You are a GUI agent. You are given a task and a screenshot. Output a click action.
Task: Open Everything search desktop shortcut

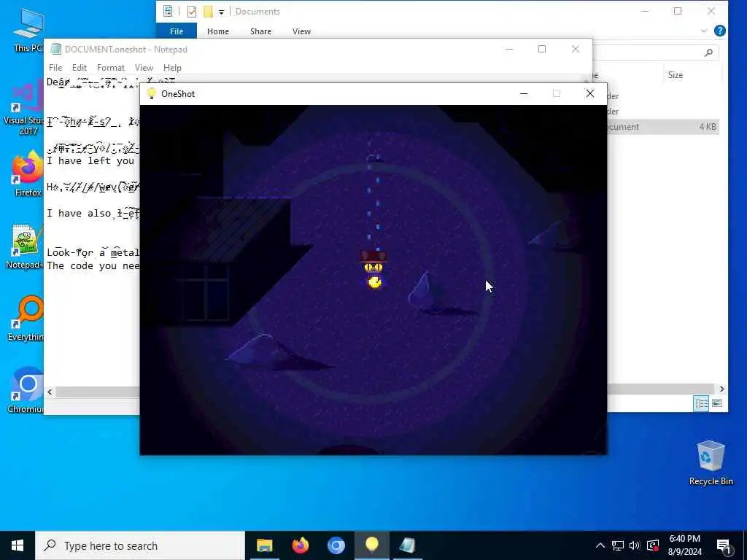pyautogui.click(x=27, y=318)
